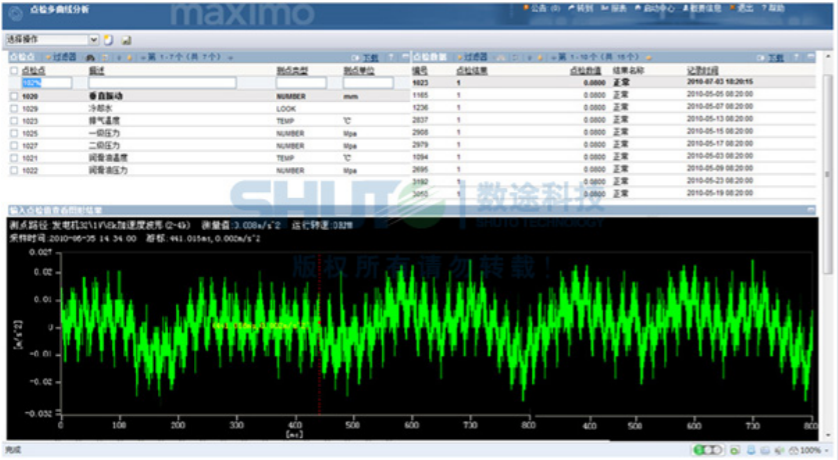Open the 选择操作 action dropdown

(x=94, y=40)
